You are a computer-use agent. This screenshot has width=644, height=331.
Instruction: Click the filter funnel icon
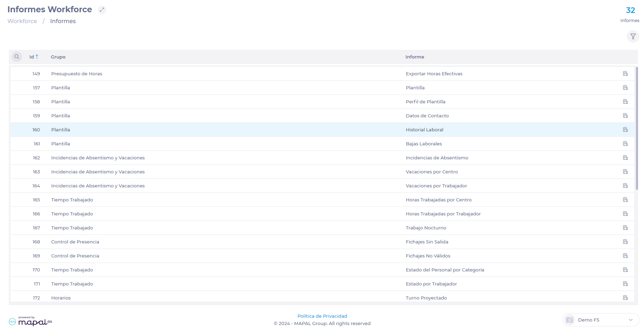633,36
